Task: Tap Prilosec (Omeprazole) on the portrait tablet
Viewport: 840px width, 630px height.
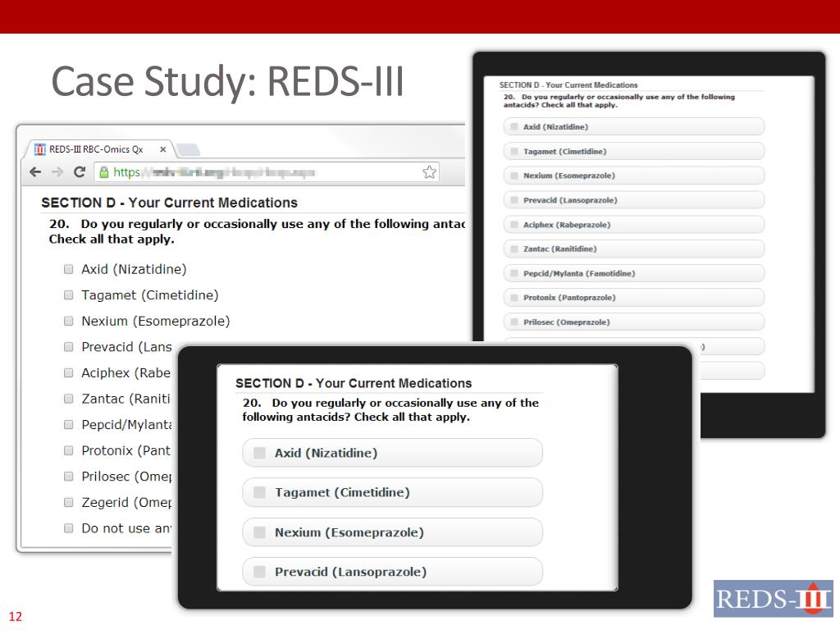Action: [x=634, y=322]
